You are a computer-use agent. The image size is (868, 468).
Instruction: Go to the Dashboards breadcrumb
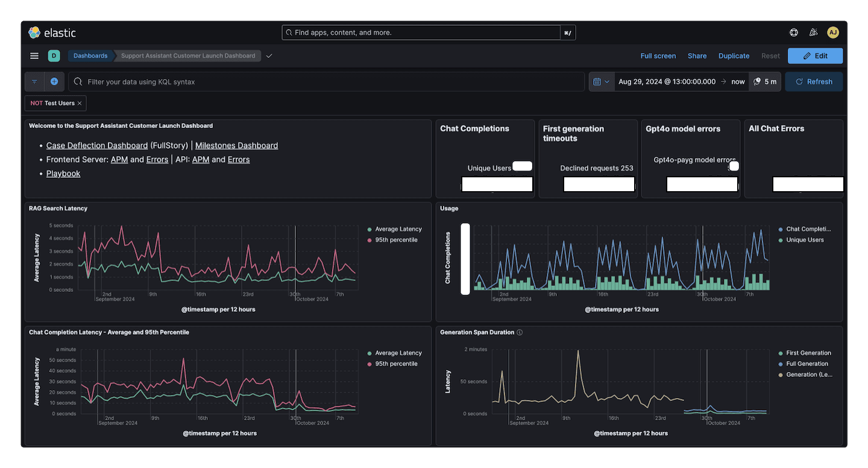pyautogui.click(x=89, y=55)
